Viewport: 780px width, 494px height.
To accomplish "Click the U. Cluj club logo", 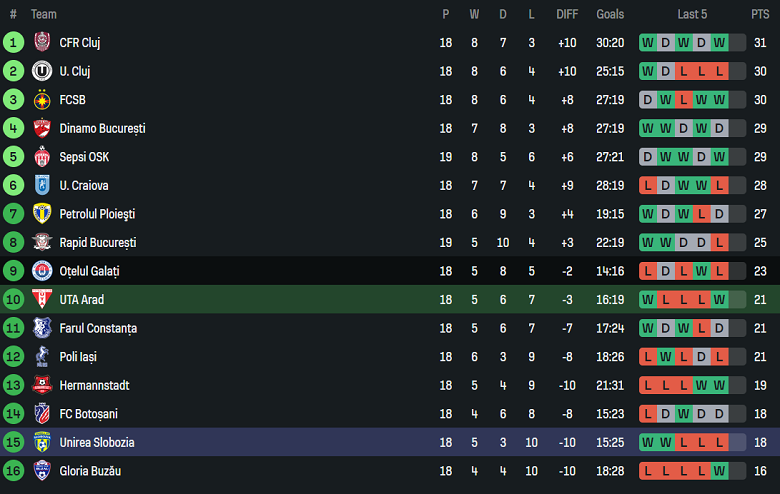I will coord(42,71).
